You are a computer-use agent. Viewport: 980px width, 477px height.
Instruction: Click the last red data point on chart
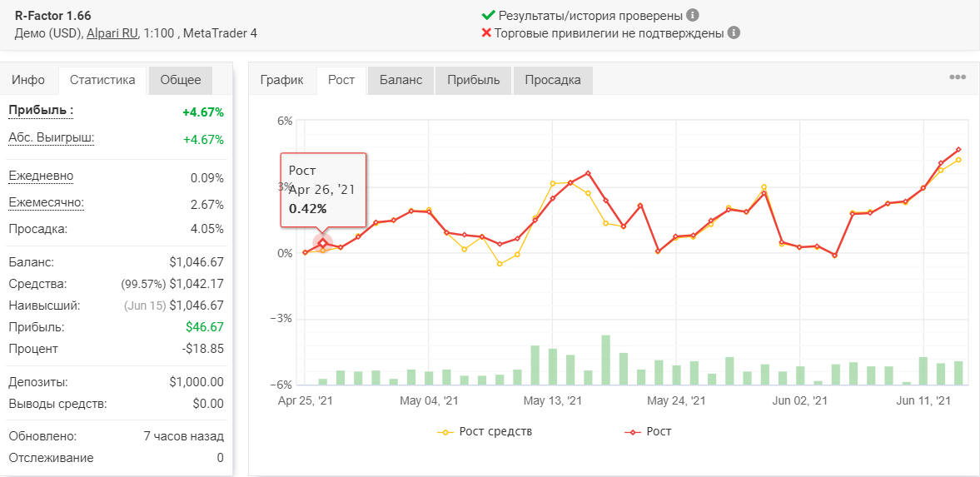click(x=958, y=150)
